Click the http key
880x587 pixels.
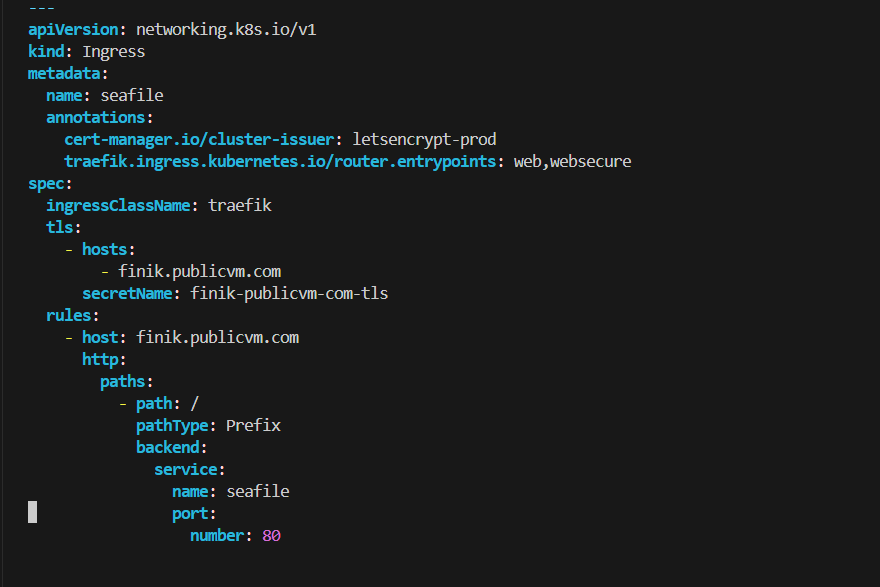(100, 360)
